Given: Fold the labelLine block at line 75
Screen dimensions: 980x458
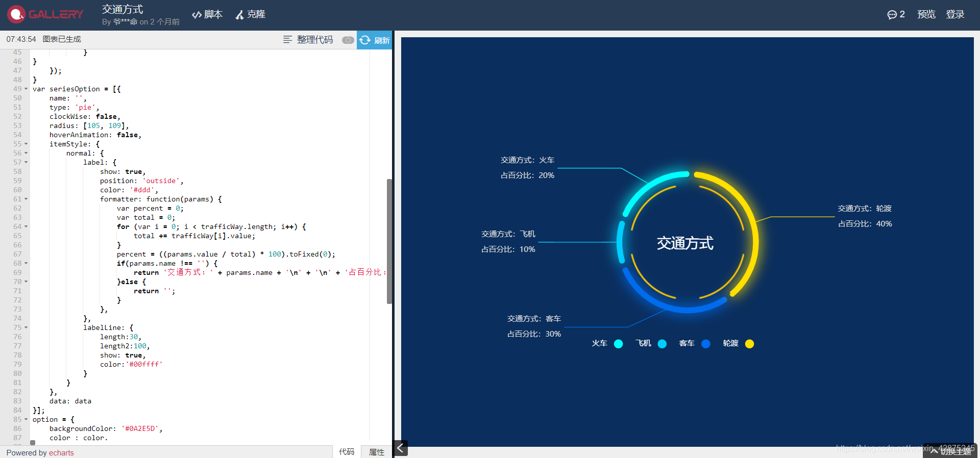Looking at the screenshot, I should coord(26,327).
